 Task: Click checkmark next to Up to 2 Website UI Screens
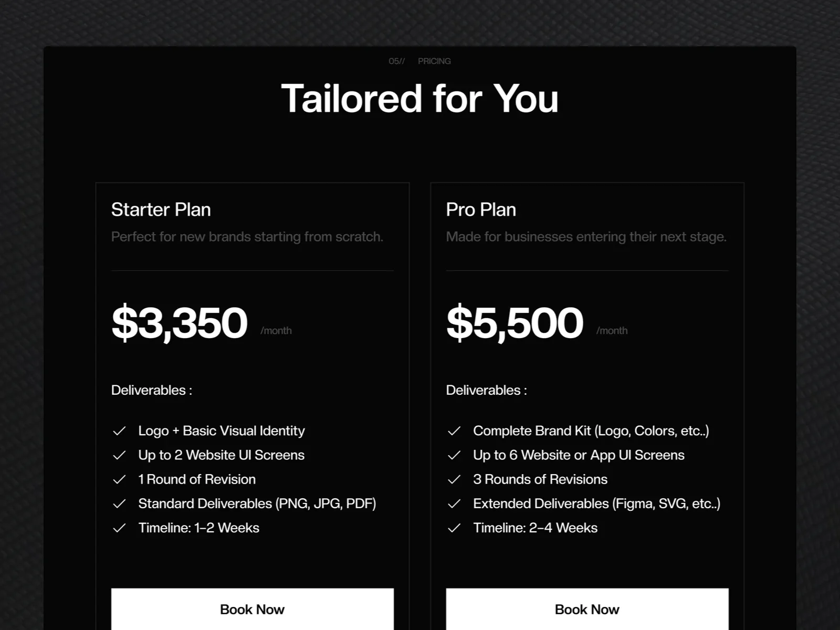[x=119, y=455]
